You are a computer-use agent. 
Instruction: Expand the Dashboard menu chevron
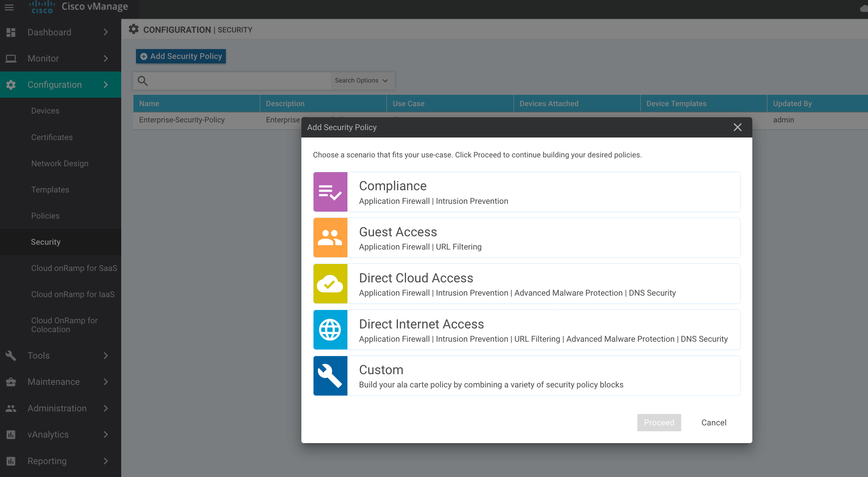[x=106, y=32]
